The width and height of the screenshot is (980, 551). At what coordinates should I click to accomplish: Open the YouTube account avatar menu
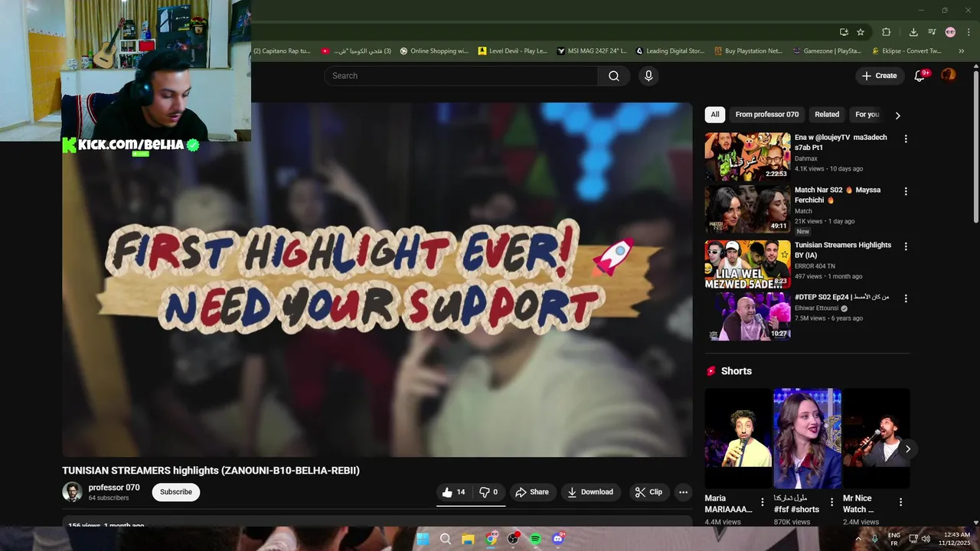point(949,75)
